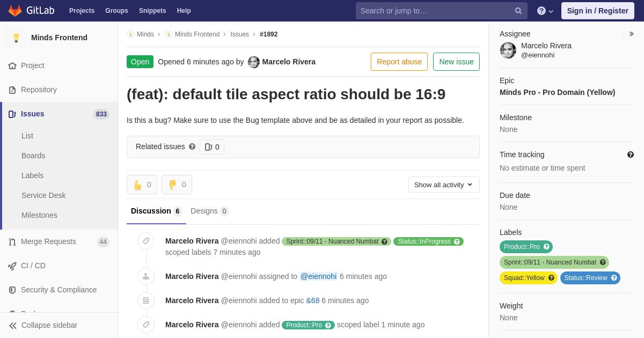The image size is (644, 338).
Task: Click the Squad::Yellow label help icon
Action: pos(551,278)
